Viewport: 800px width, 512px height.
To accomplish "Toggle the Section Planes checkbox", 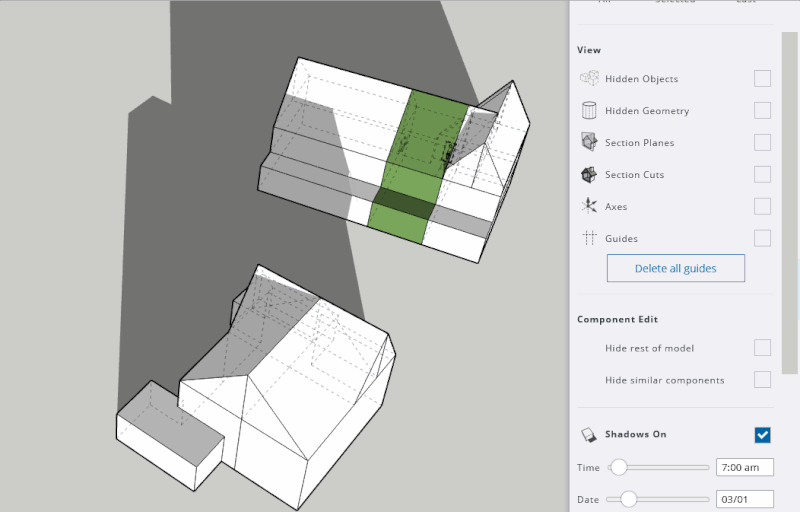I will [762, 142].
